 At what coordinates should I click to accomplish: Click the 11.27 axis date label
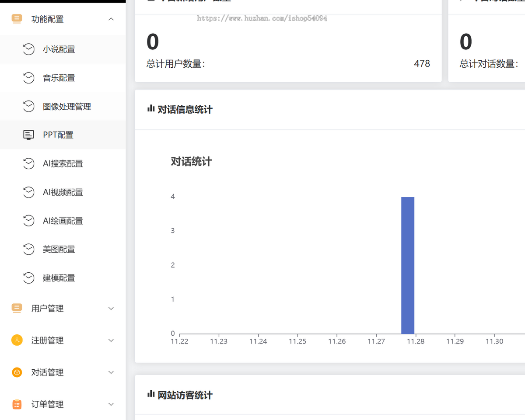pos(376,341)
